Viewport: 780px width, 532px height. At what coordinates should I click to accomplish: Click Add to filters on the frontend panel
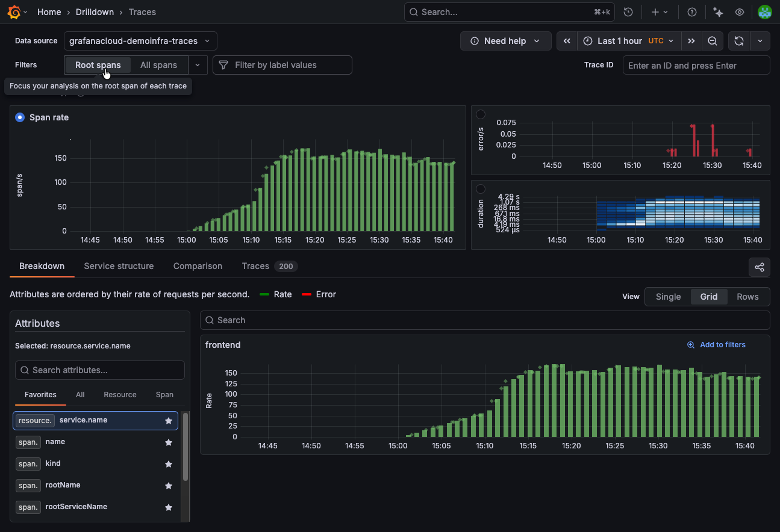(x=716, y=344)
